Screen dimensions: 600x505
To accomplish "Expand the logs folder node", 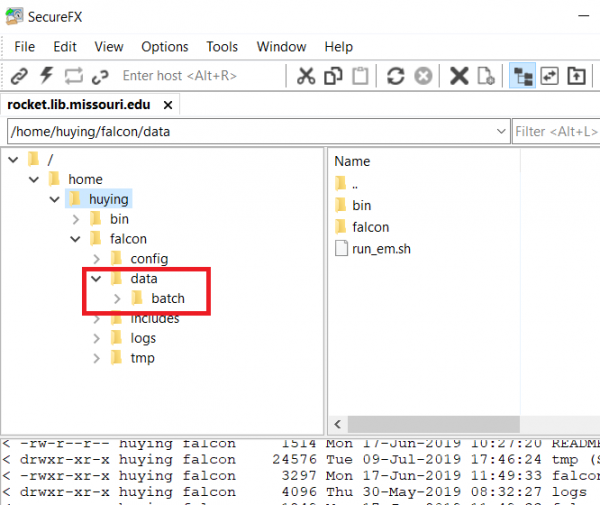I will [97, 339].
